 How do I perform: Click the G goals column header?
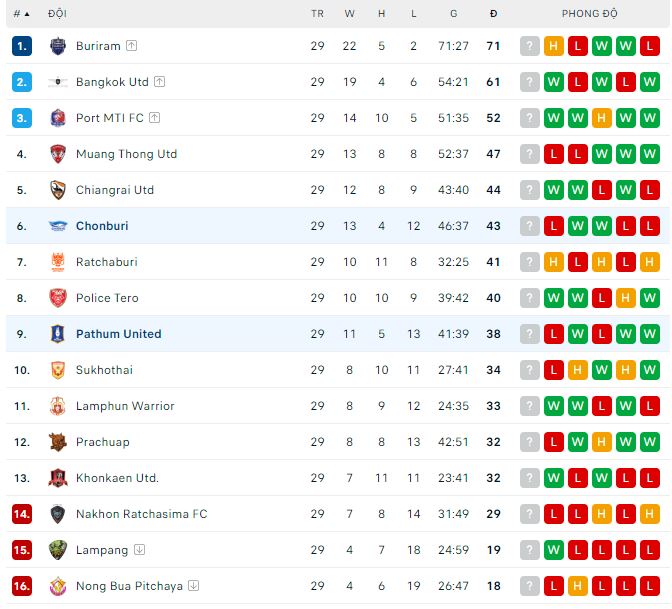click(454, 14)
